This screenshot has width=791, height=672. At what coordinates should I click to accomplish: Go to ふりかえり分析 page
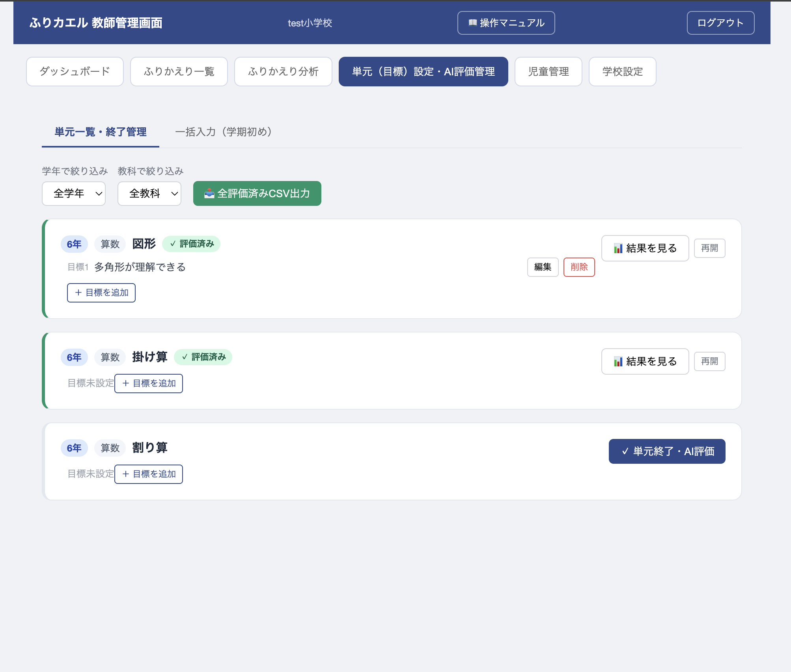(x=283, y=71)
